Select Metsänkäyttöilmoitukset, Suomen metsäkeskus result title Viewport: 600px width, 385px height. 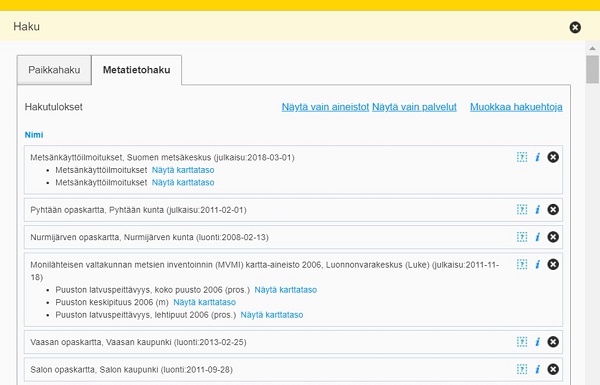click(x=162, y=157)
